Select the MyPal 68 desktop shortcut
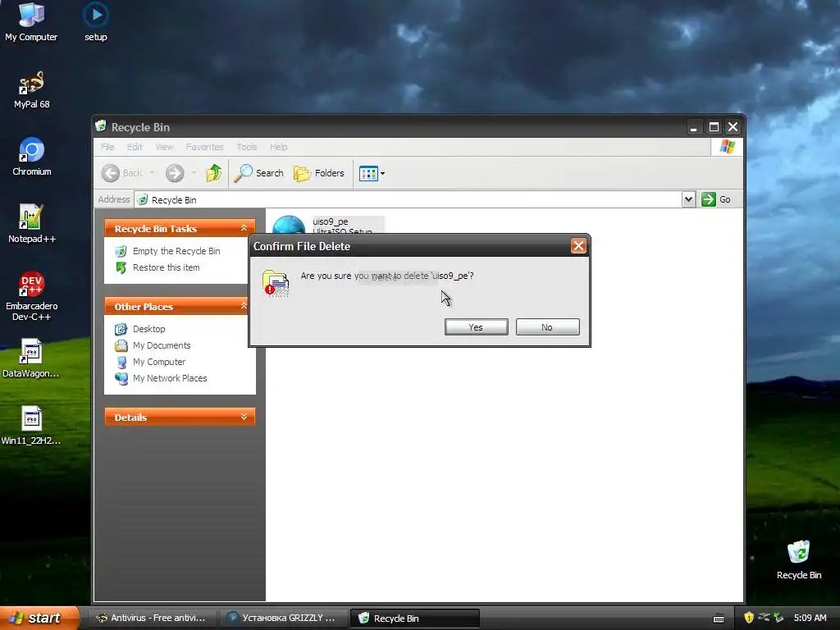Screen dimensions: 840x630 tap(32, 90)
